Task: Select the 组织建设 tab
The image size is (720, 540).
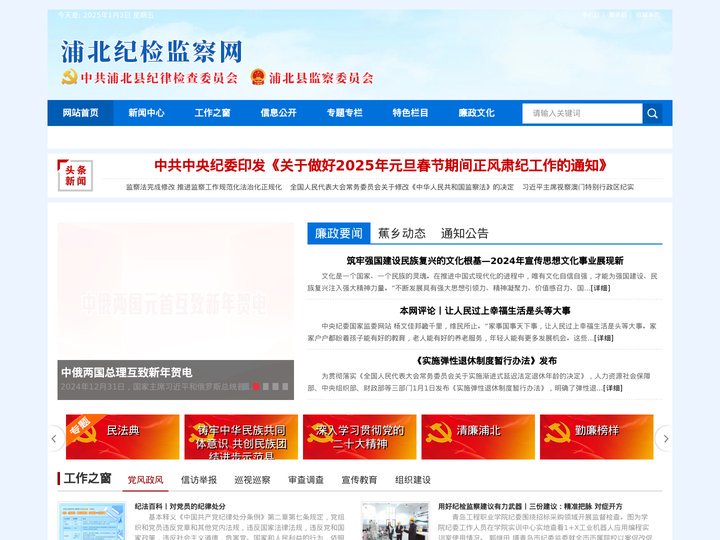Action: coord(413,480)
